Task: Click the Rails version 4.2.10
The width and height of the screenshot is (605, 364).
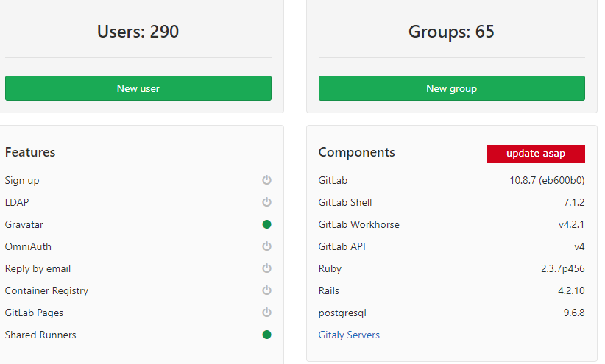Action: point(571,290)
